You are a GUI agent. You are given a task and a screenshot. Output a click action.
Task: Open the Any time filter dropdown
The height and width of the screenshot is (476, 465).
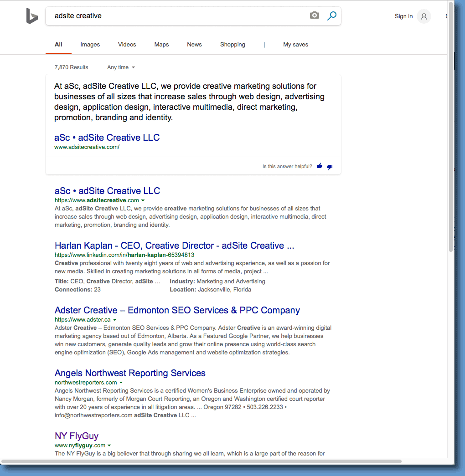click(121, 67)
